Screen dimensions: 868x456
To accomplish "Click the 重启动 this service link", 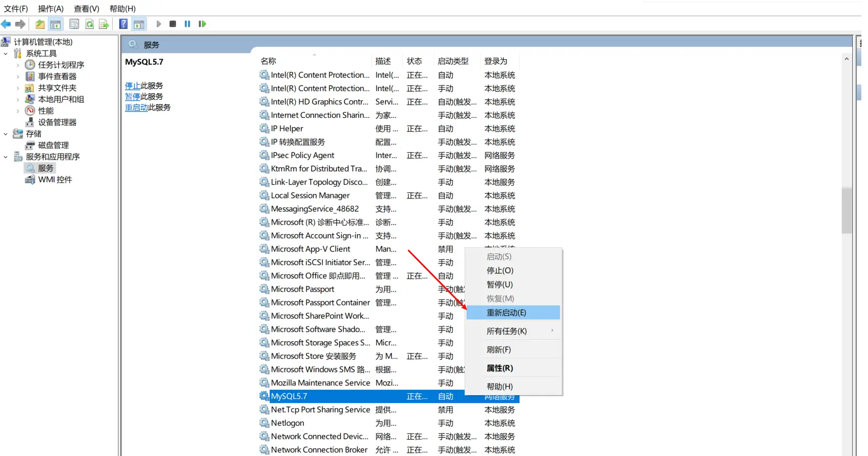I will [x=137, y=108].
